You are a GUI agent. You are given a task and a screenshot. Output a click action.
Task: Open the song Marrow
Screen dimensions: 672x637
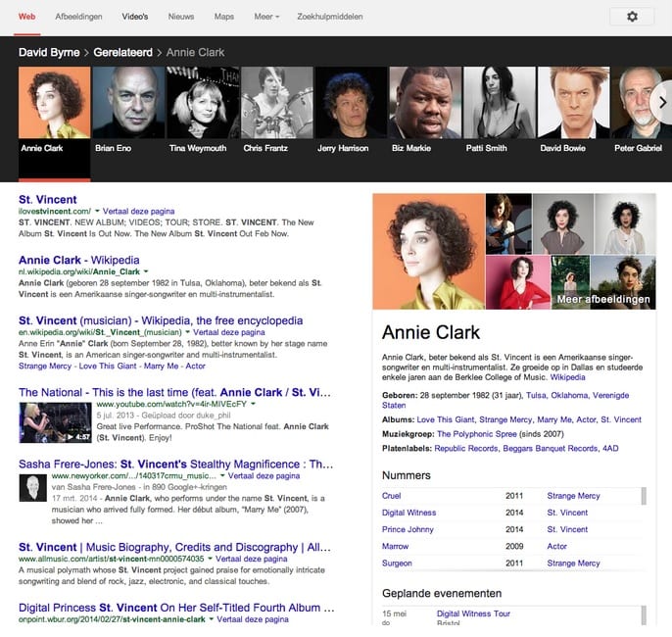[x=395, y=546]
